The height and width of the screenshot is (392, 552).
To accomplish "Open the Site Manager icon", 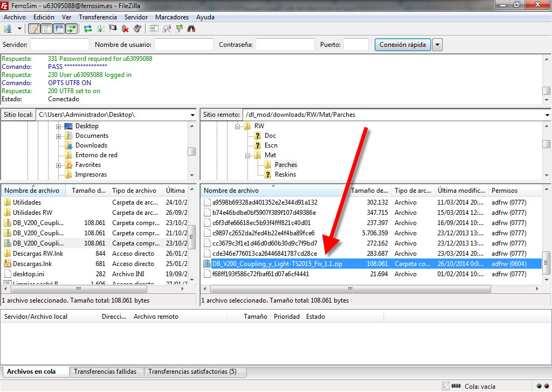I will click(8, 29).
